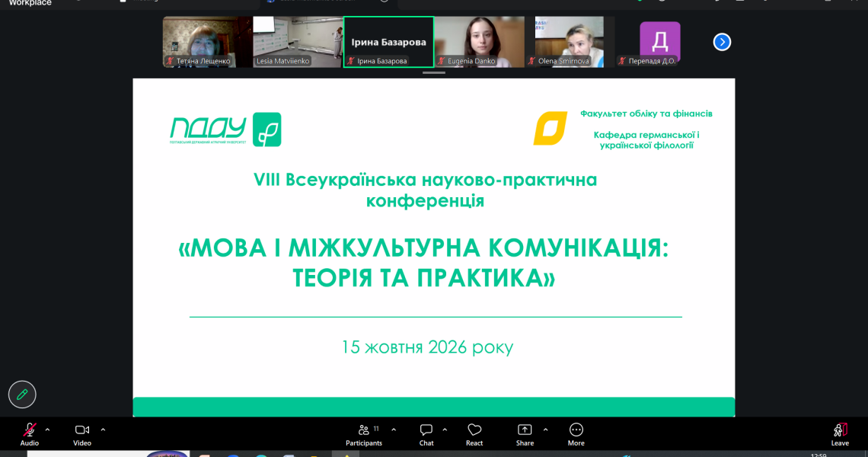
Task: Click the ПДАУ university logo on the slide
Action: [225, 129]
